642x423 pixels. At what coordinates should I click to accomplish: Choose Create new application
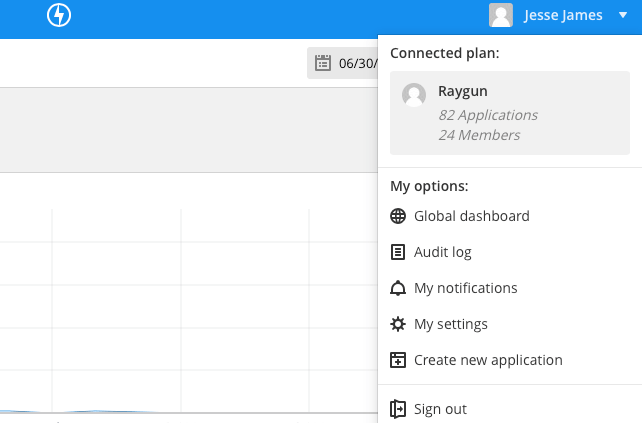(510, 360)
